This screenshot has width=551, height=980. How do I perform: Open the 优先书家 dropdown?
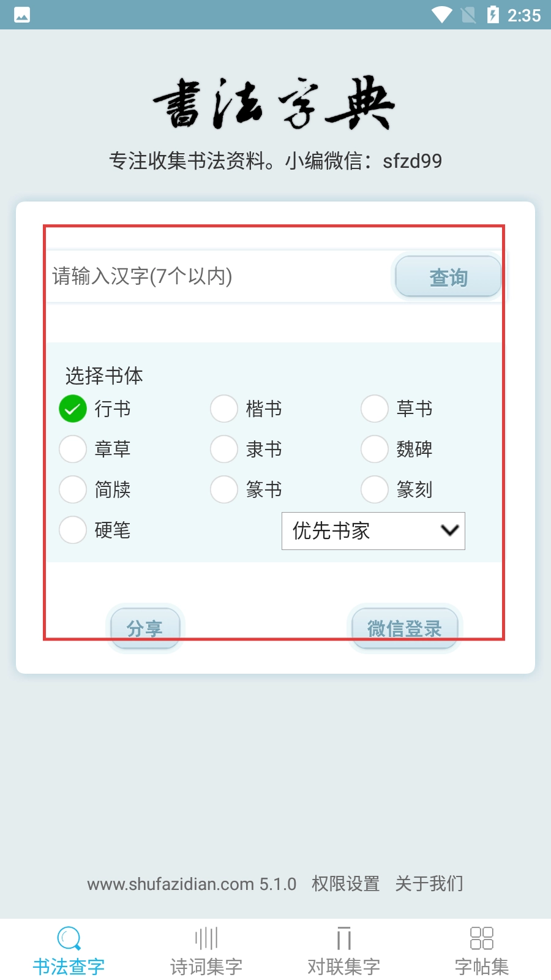[373, 531]
